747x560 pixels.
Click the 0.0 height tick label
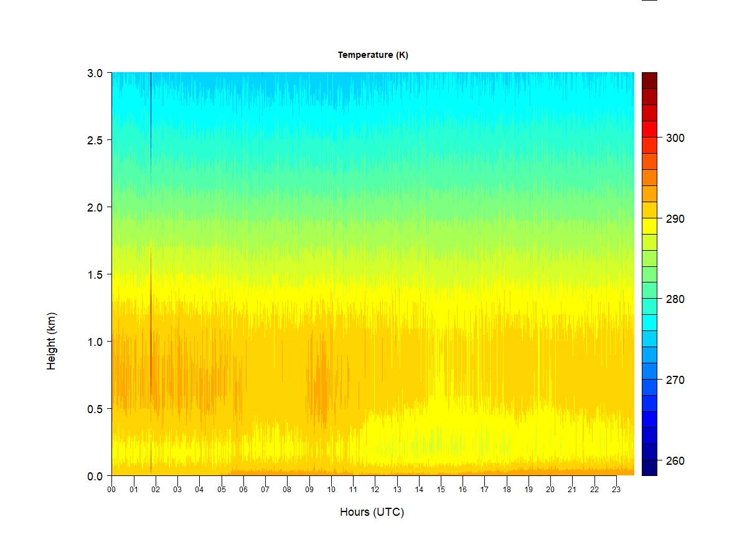pyautogui.click(x=95, y=476)
